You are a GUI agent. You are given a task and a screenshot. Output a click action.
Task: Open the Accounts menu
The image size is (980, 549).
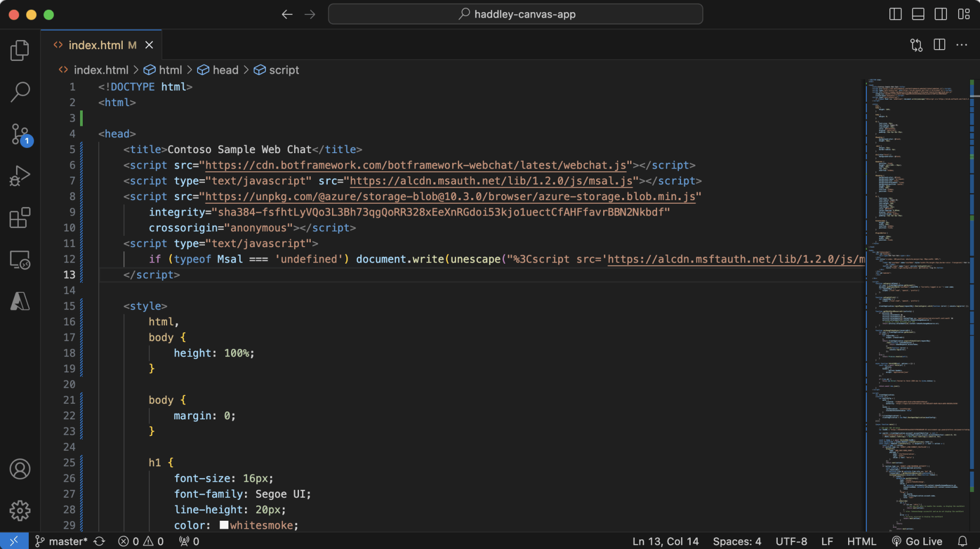click(20, 469)
